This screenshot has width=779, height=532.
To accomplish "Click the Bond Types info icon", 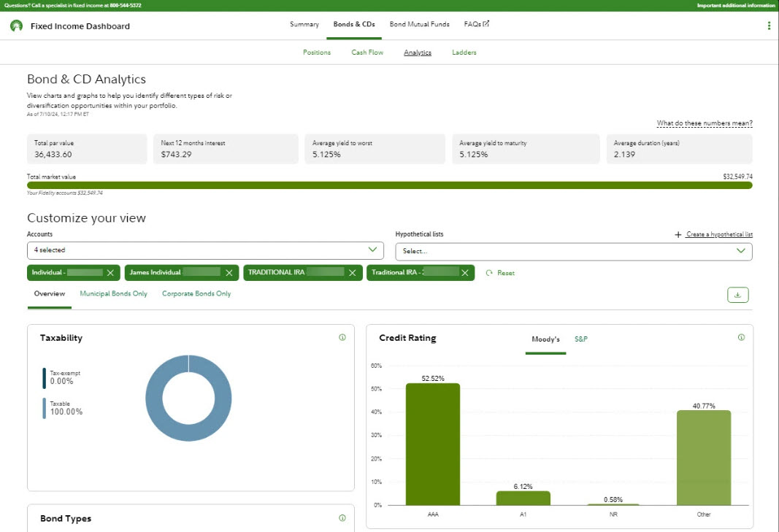I will point(342,518).
